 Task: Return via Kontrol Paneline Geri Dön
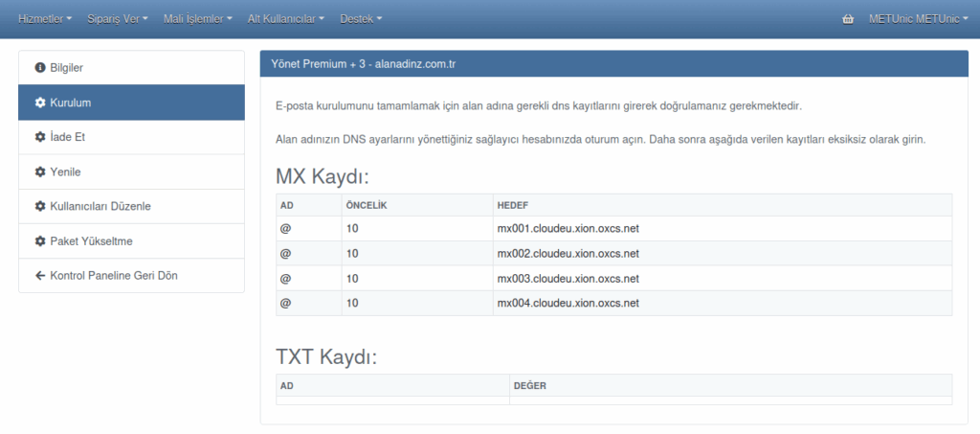pyautogui.click(x=113, y=275)
